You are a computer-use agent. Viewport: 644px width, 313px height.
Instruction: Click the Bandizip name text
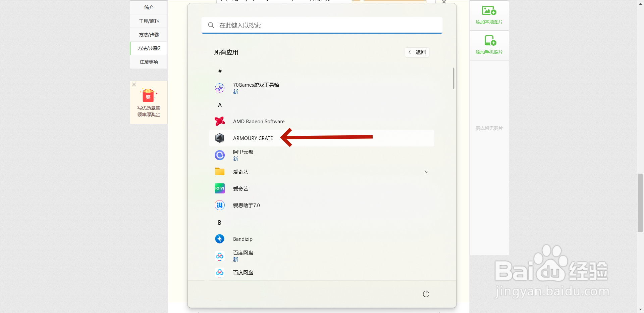243,239
